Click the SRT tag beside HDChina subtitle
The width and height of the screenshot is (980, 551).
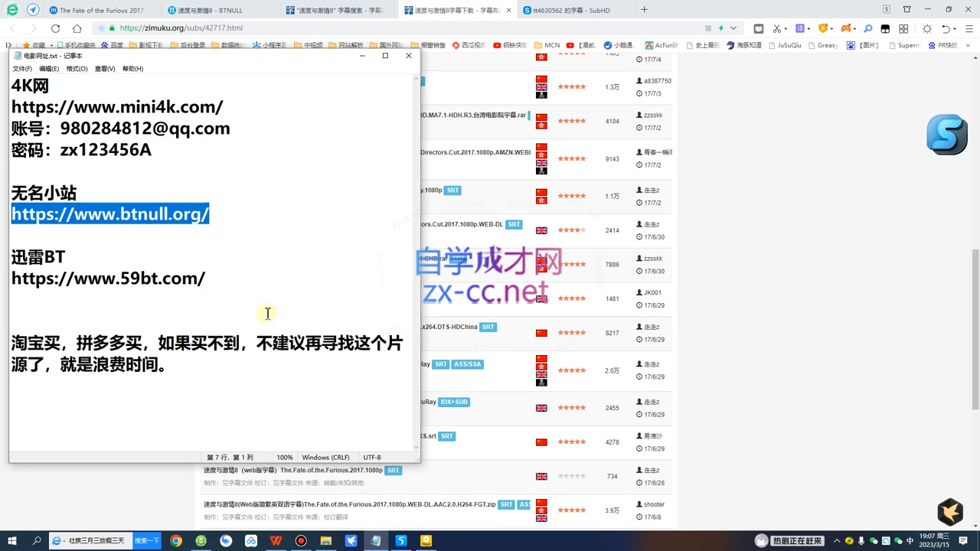click(x=488, y=327)
